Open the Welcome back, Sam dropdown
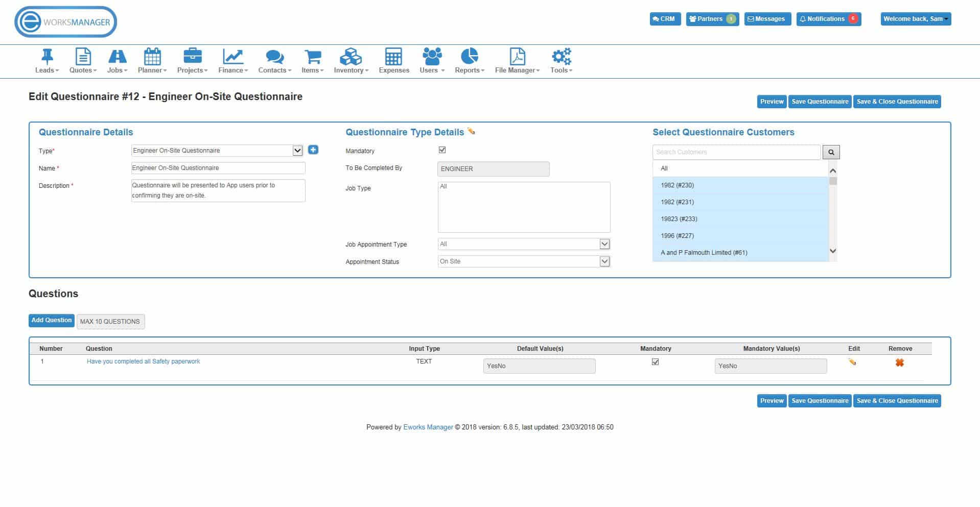The image size is (980, 507). pyautogui.click(x=916, y=19)
